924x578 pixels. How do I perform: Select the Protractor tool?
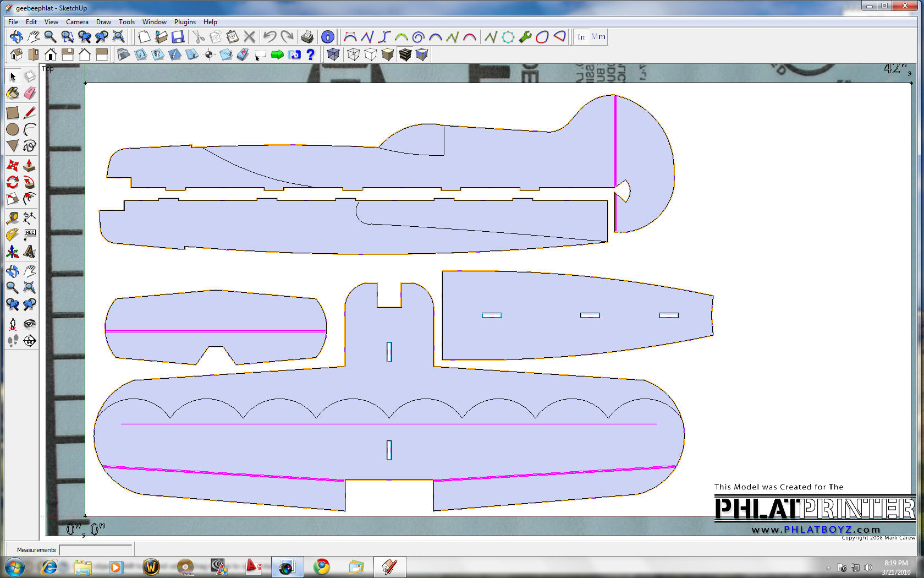click(x=13, y=235)
